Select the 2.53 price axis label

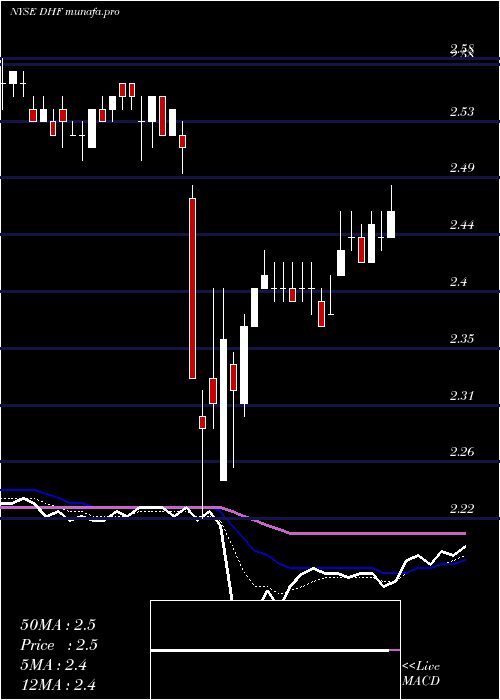pyautogui.click(x=462, y=112)
